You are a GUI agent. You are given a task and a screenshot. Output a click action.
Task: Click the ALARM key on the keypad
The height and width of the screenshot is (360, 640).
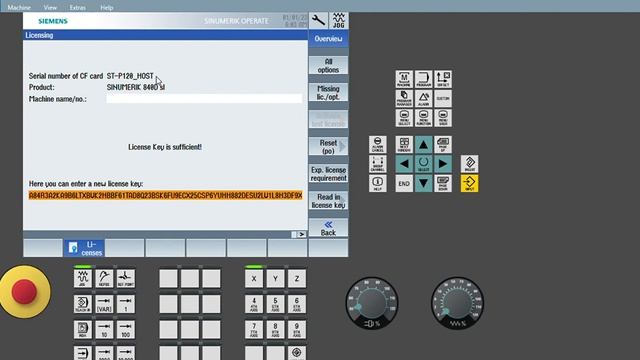click(x=423, y=98)
